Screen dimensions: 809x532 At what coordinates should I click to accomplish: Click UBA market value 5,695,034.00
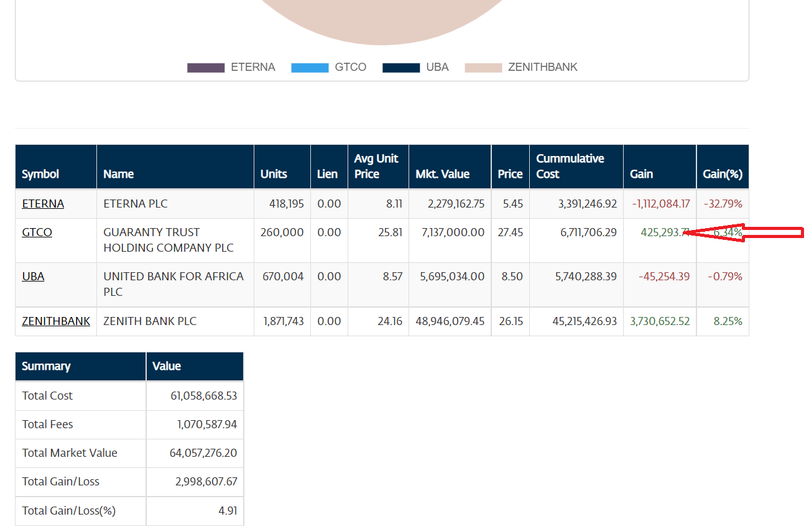(452, 277)
